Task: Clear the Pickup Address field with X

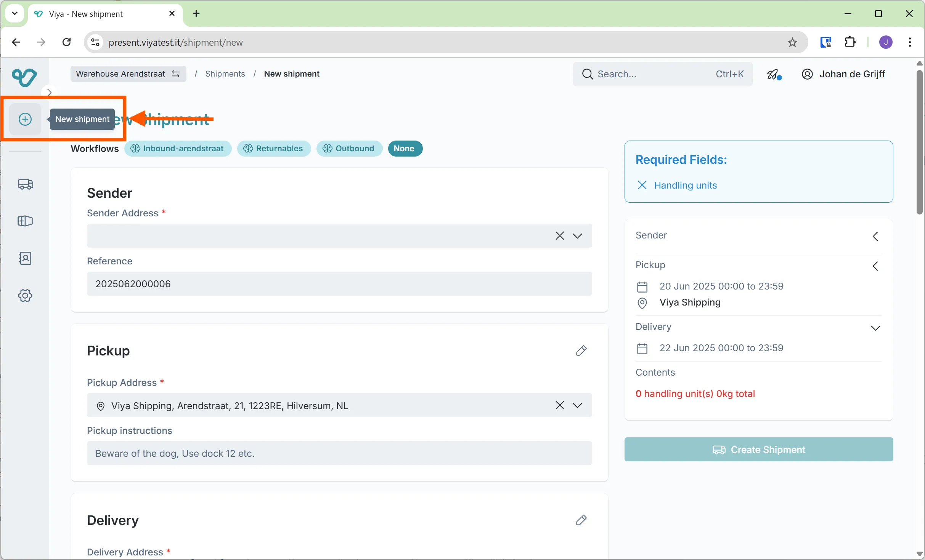Action: [559, 405]
